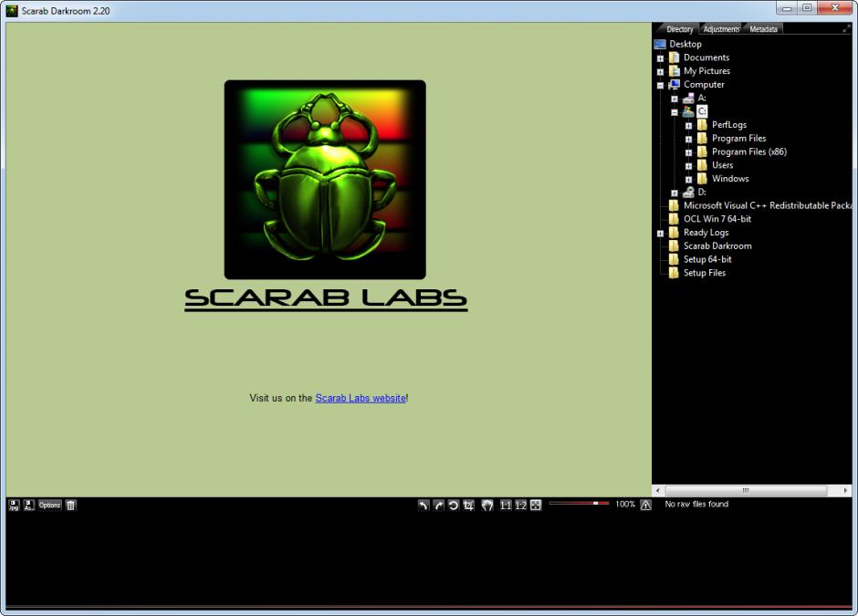Click the save as JPG icon
This screenshot has width=858, height=616.
pyautogui.click(x=14, y=505)
